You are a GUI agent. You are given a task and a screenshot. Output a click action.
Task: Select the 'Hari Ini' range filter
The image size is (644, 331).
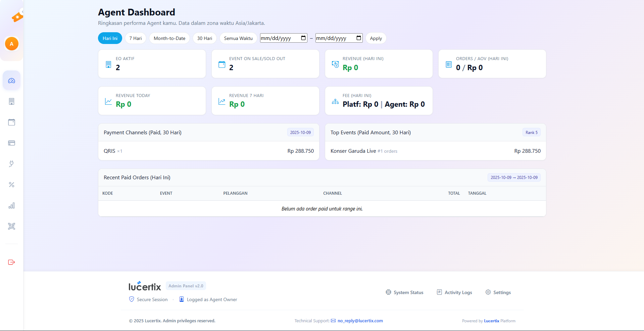tap(110, 38)
